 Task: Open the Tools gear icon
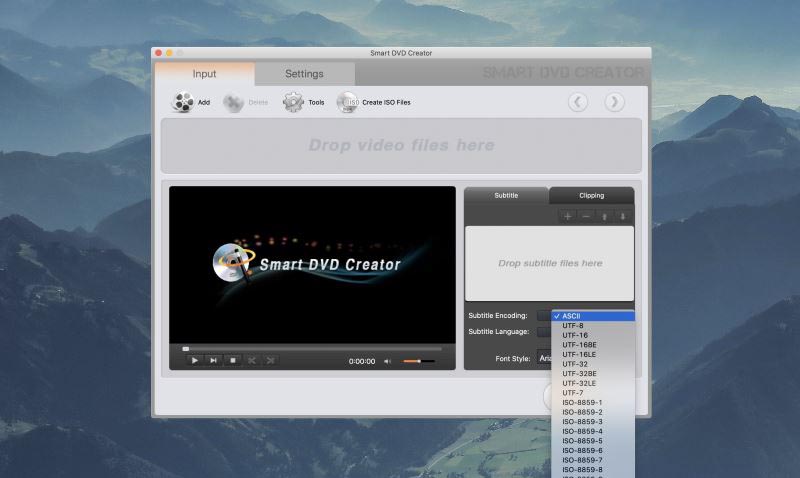[x=293, y=102]
